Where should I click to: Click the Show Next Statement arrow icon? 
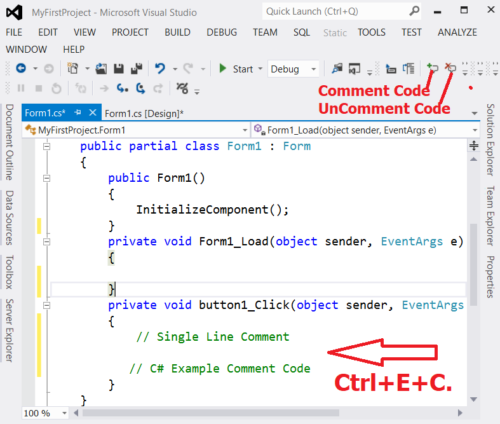coord(104,88)
